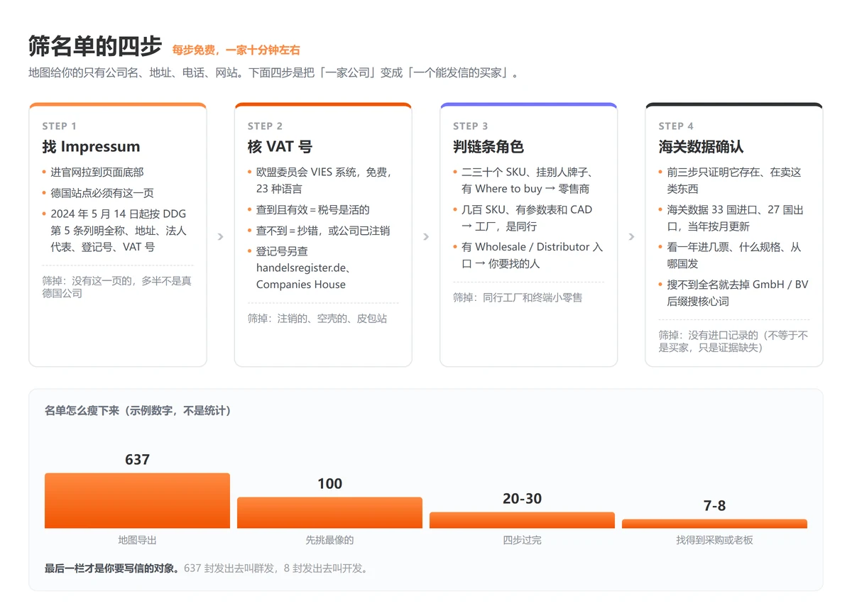Select the card title 找 Impressum
Viewport: 852px width, 616px height.
click(x=91, y=147)
